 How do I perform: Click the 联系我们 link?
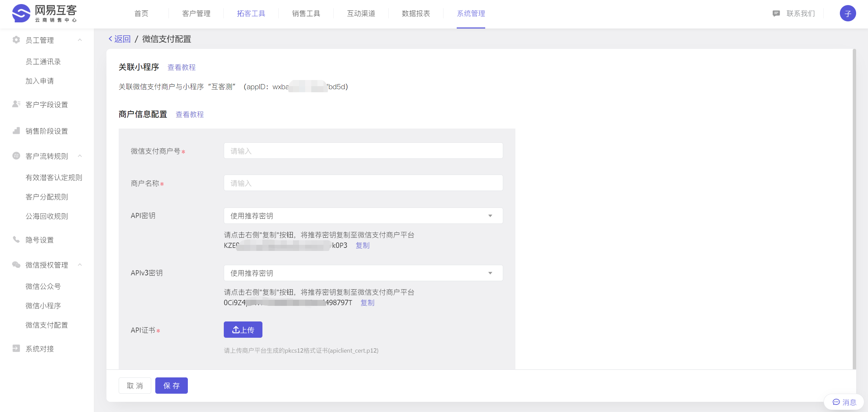801,14
